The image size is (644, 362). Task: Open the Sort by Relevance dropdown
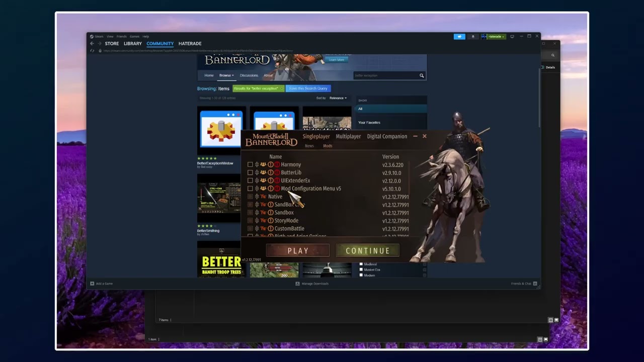click(x=338, y=98)
